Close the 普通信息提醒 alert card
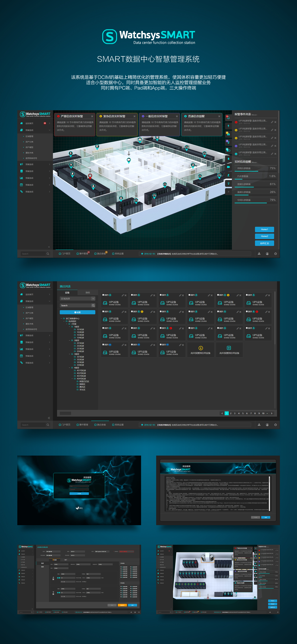 click(219, 116)
